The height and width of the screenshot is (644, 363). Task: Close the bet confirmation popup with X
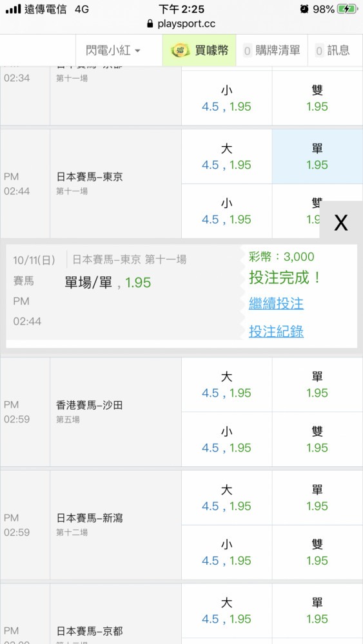tap(341, 222)
